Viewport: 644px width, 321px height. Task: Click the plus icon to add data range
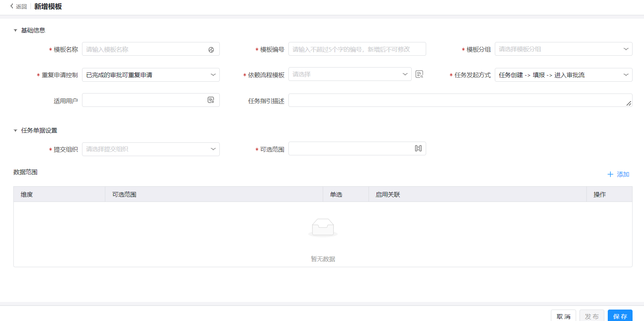point(610,174)
